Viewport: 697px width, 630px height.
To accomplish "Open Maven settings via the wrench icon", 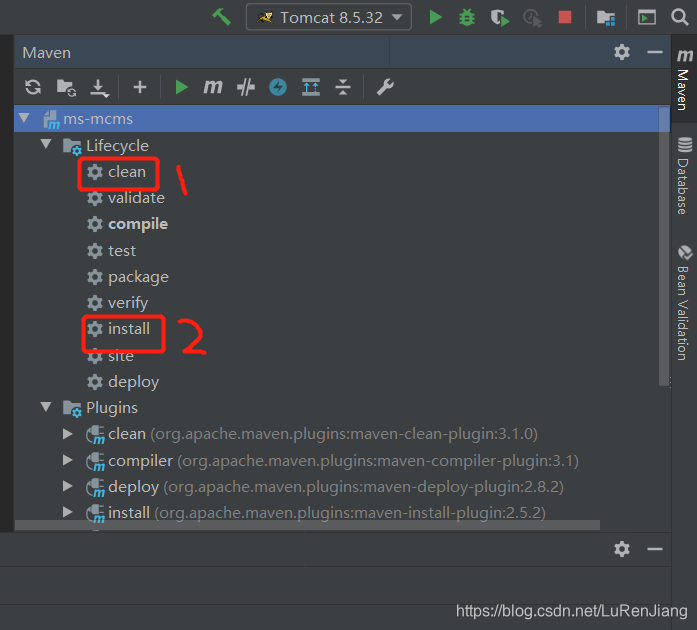I will pos(385,87).
